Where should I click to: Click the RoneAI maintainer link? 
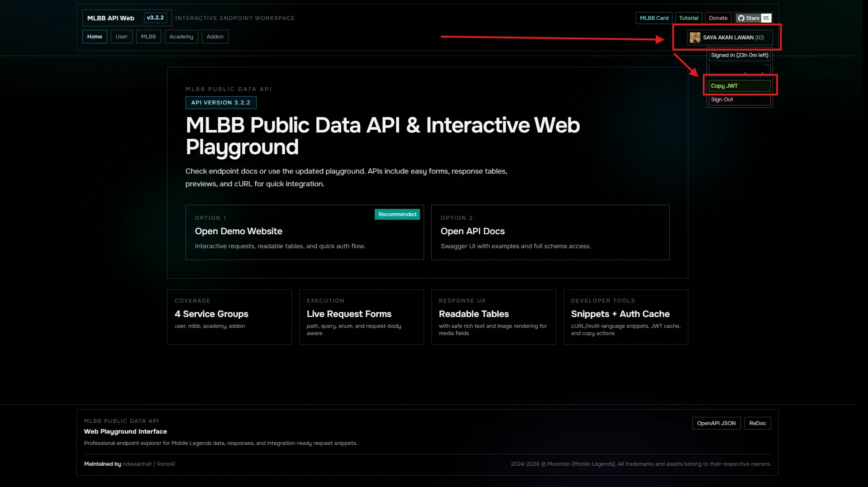(x=166, y=464)
